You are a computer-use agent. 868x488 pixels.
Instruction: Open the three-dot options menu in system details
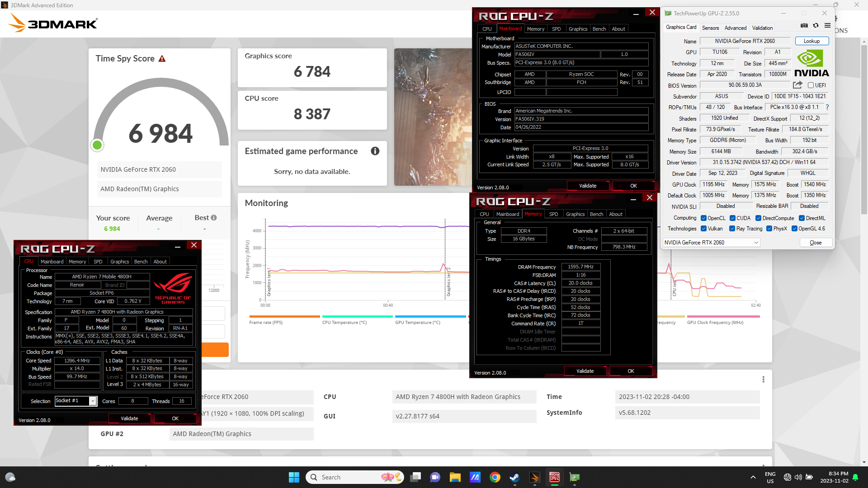click(764, 380)
